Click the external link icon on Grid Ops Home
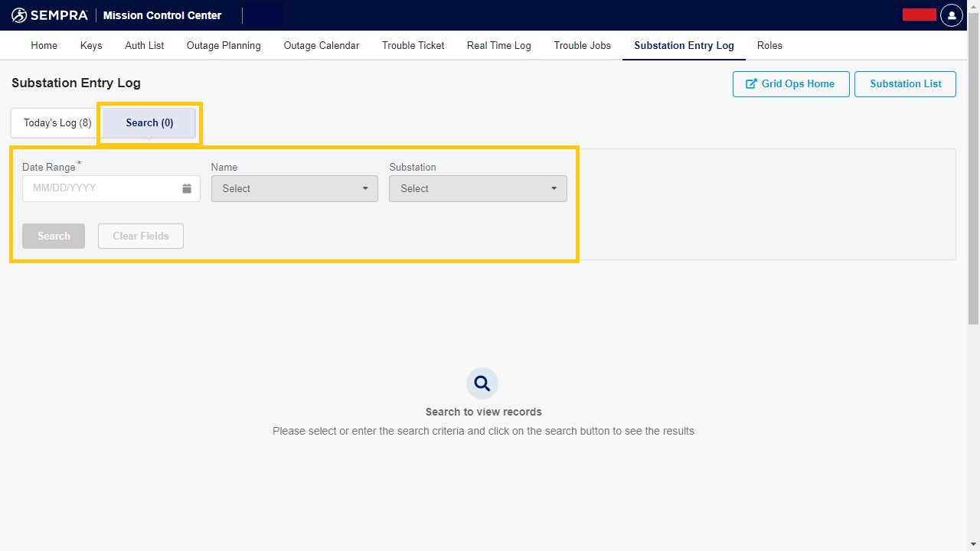 point(751,84)
